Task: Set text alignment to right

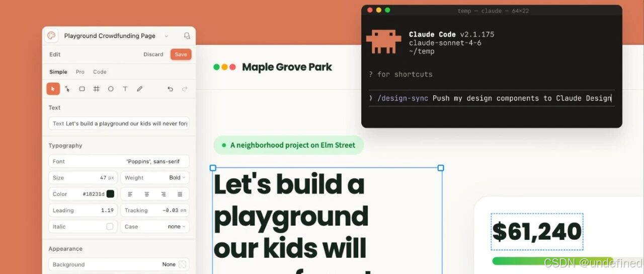Action: coord(164,194)
